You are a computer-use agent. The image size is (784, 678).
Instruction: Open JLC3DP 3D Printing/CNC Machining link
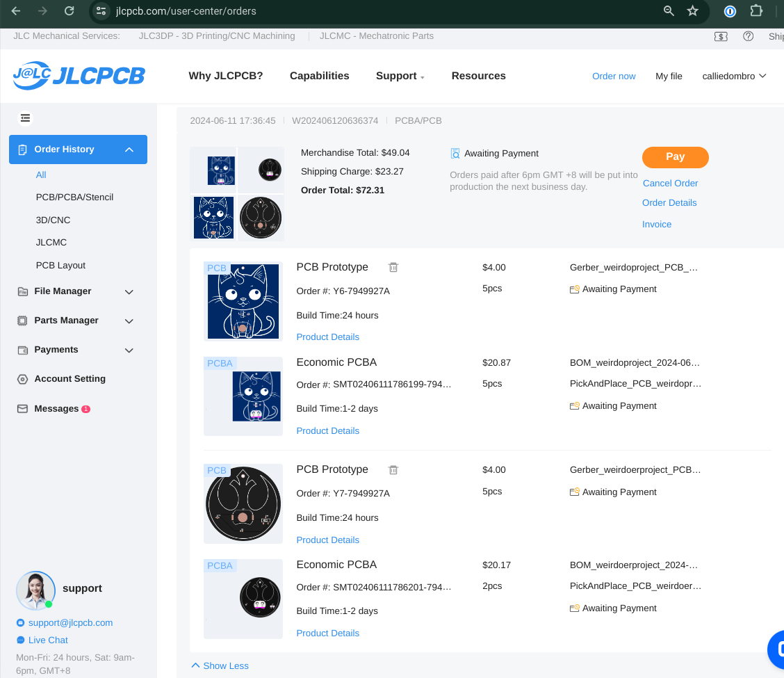[x=216, y=36]
